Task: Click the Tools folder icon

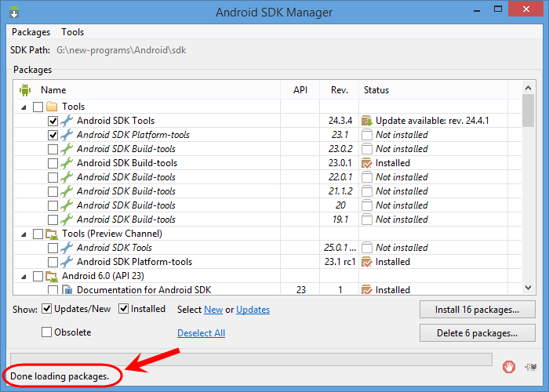Action: pyautogui.click(x=52, y=107)
